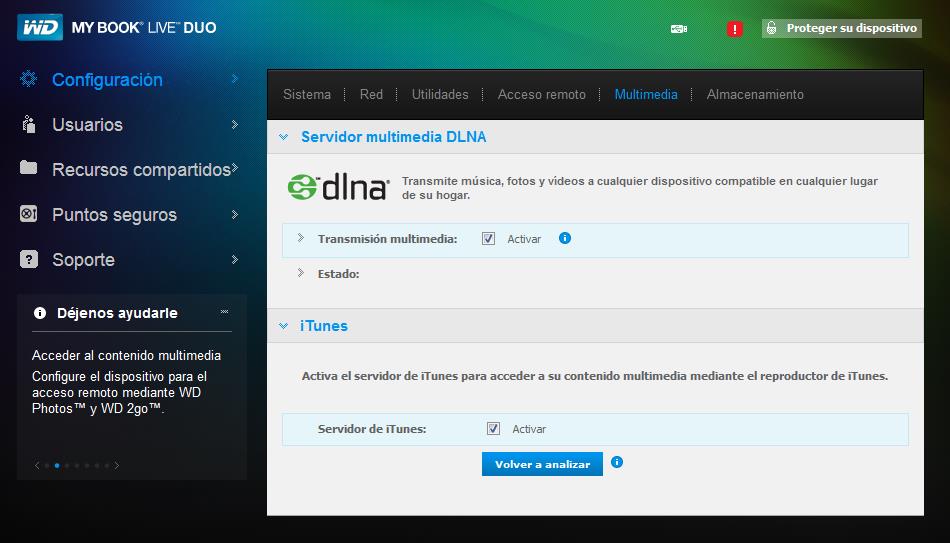
Task: Click the Soporte question mark icon
Action: click(29, 259)
